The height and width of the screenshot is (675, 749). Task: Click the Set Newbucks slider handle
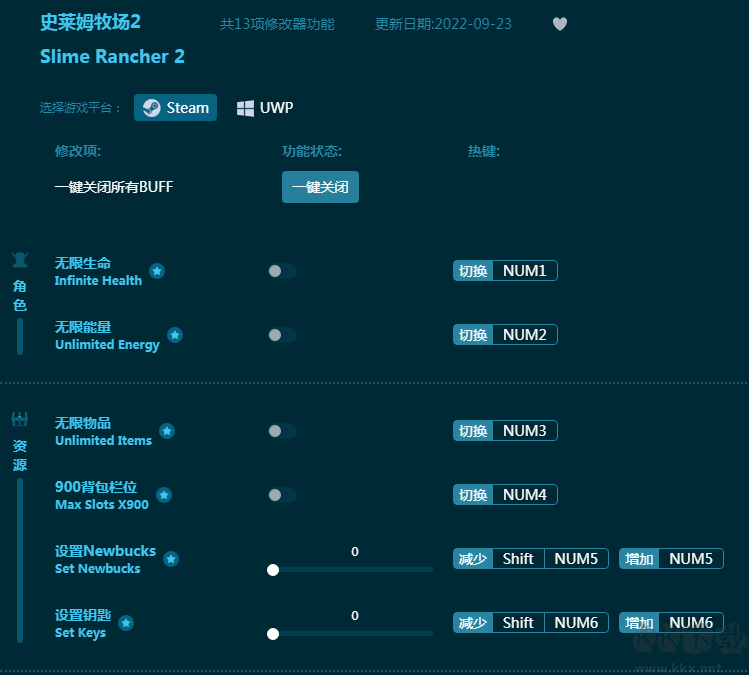point(273,570)
